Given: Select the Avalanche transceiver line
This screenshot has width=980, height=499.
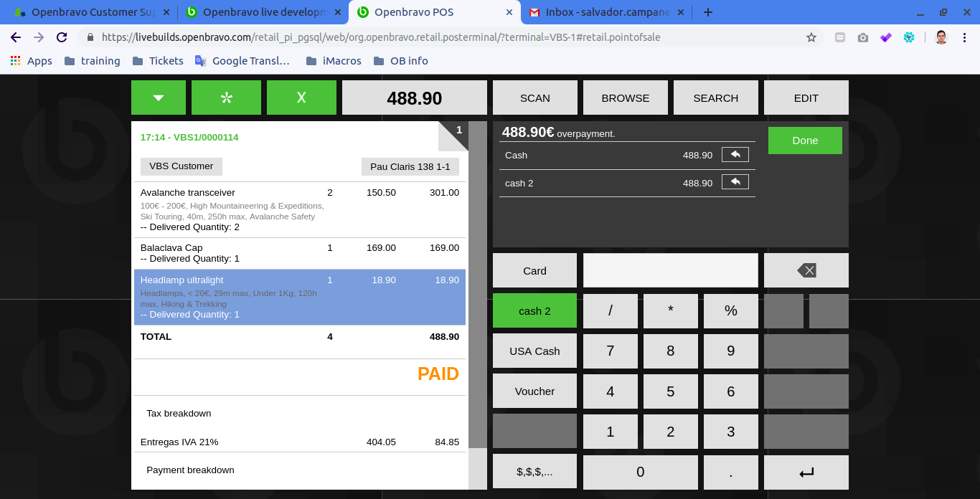Looking at the screenshot, I should pyautogui.click(x=300, y=210).
